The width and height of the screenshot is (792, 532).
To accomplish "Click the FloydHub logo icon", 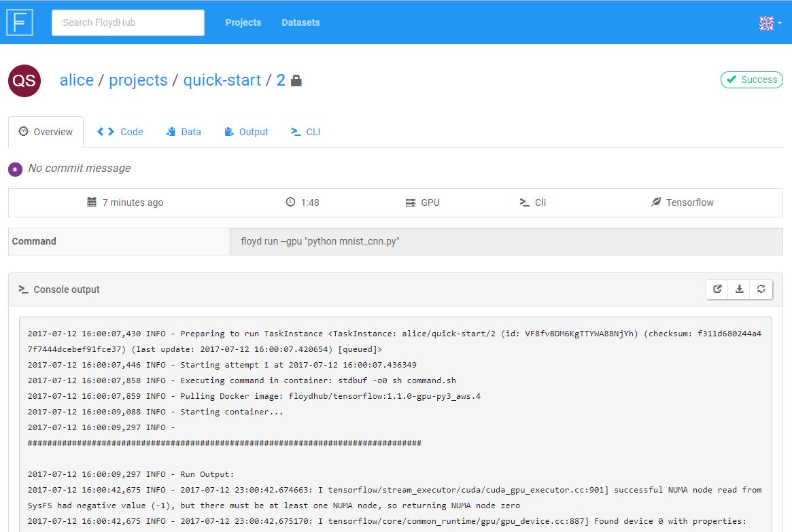I will [20, 22].
